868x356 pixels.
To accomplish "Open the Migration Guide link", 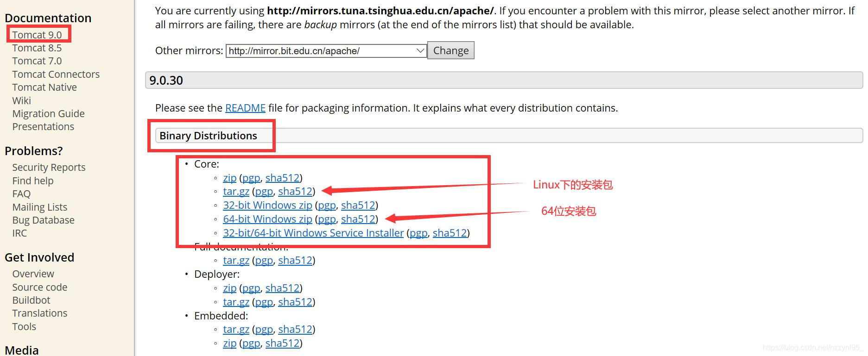I will click(48, 113).
